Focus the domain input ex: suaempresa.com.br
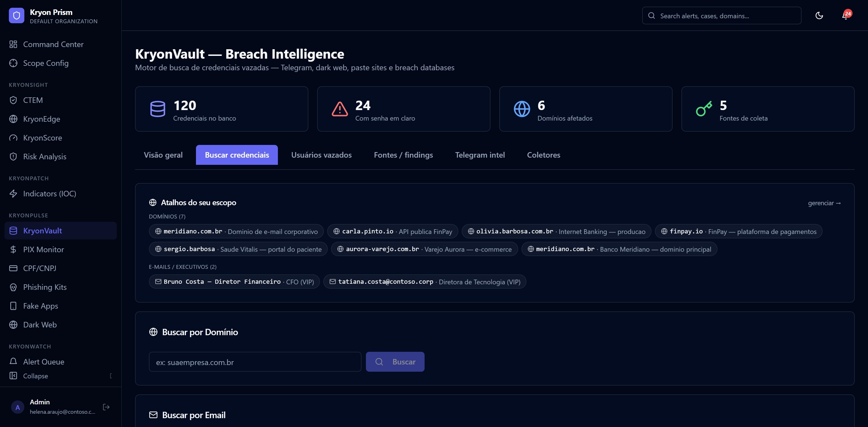The width and height of the screenshot is (868, 427). (x=255, y=362)
